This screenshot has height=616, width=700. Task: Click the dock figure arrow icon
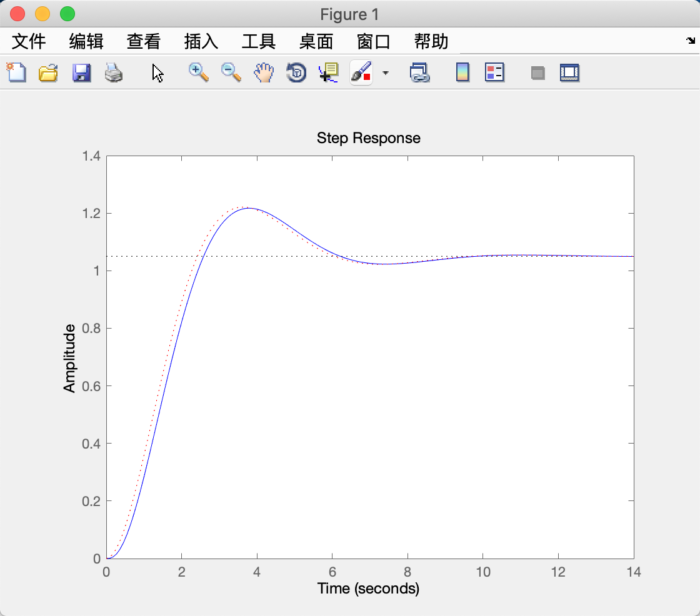pos(691,41)
